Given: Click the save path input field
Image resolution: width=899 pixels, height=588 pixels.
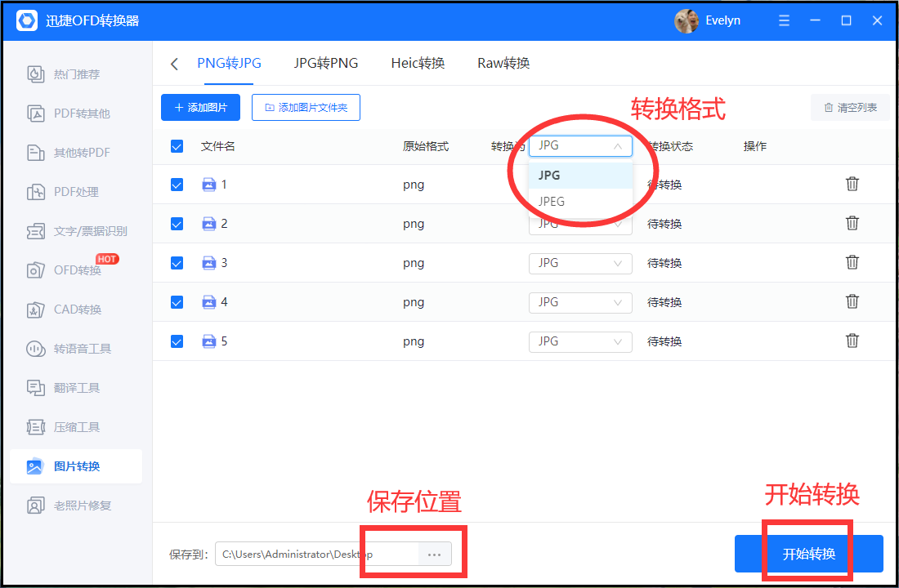Looking at the screenshot, I should [317, 555].
